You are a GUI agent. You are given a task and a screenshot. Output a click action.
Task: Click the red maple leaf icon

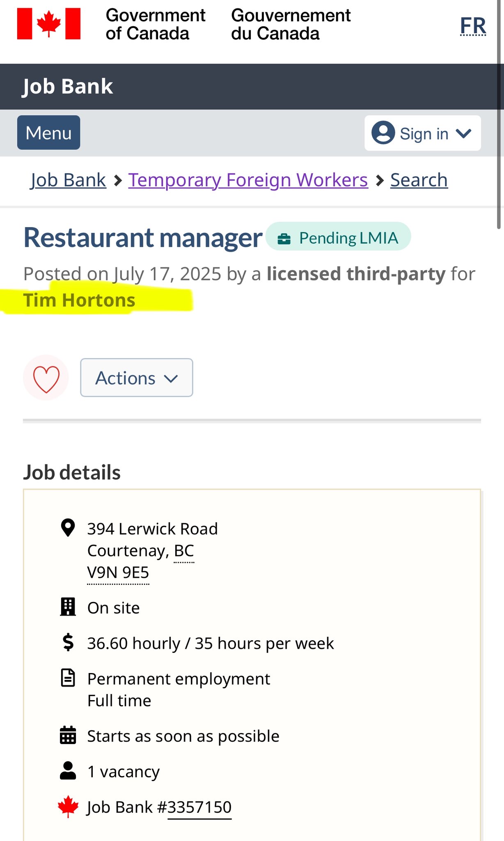(x=68, y=806)
